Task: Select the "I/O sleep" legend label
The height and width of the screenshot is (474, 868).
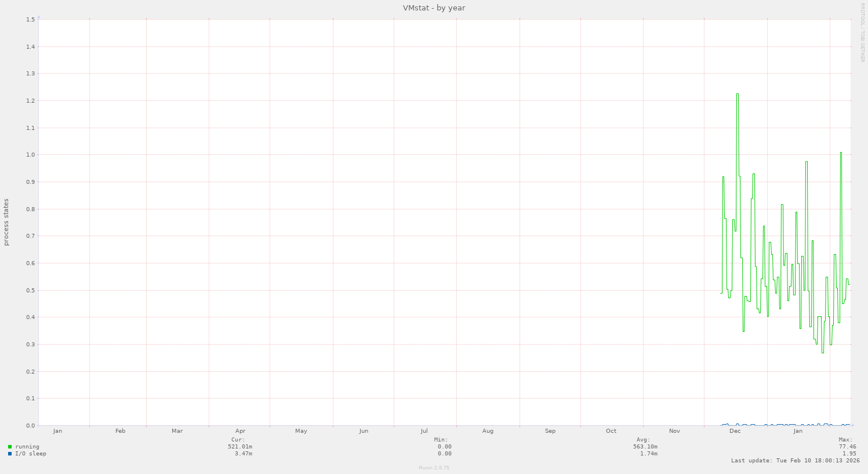Action: tap(31, 454)
